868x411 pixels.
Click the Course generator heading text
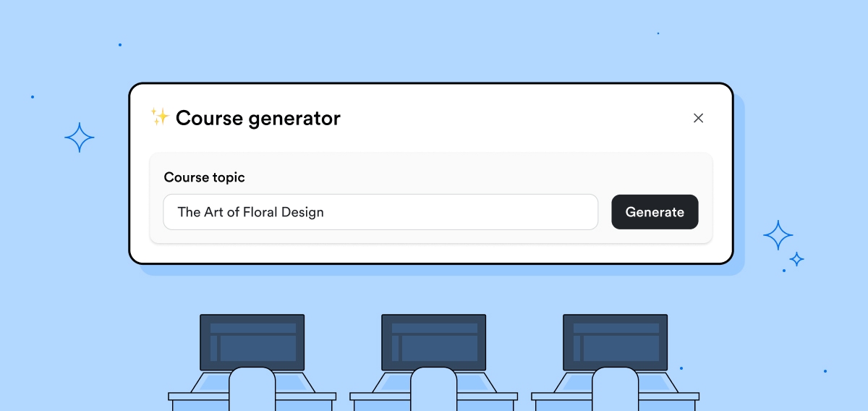click(x=258, y=118)
